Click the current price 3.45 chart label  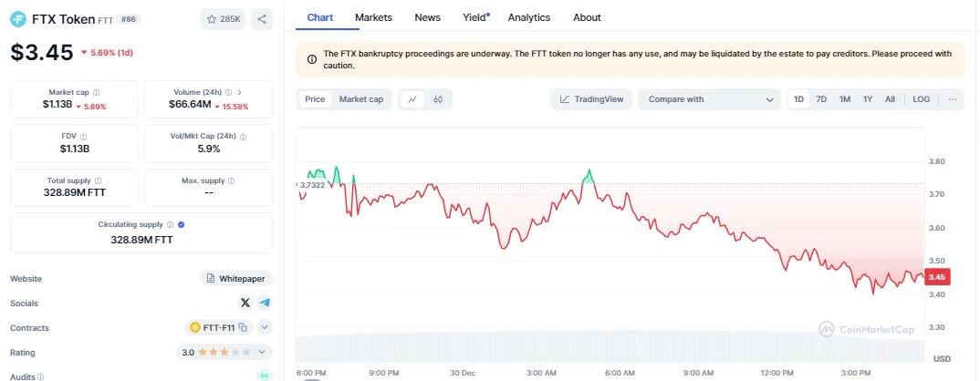[937, 277]
